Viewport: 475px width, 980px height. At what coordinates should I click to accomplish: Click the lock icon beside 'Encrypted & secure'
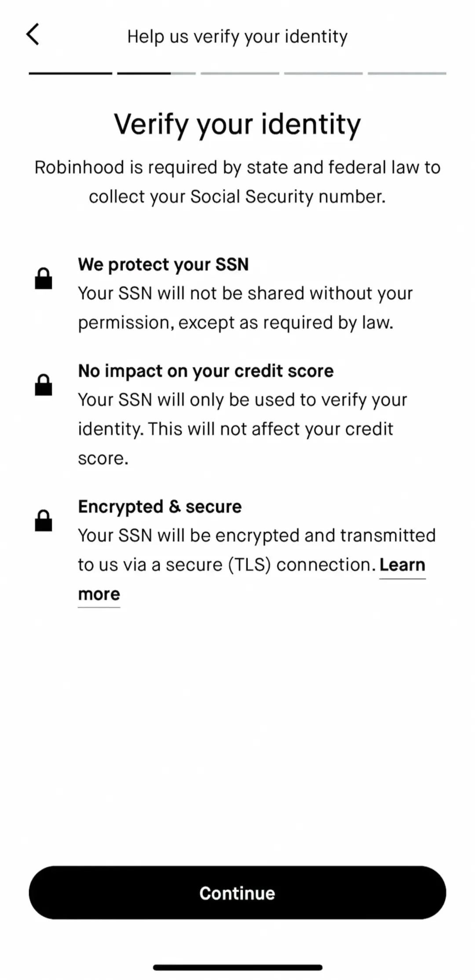(44, 521)
